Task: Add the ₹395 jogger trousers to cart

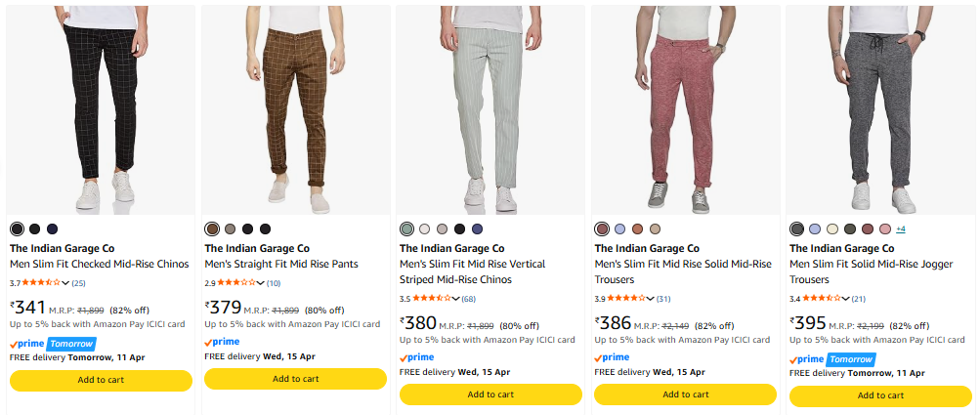Action: (880, 395)
